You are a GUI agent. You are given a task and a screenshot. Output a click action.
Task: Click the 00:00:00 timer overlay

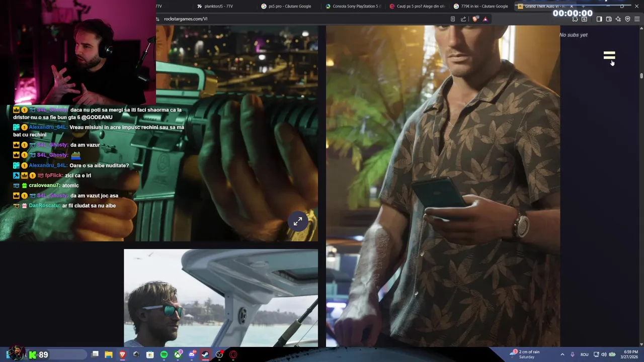coord(573,14)
